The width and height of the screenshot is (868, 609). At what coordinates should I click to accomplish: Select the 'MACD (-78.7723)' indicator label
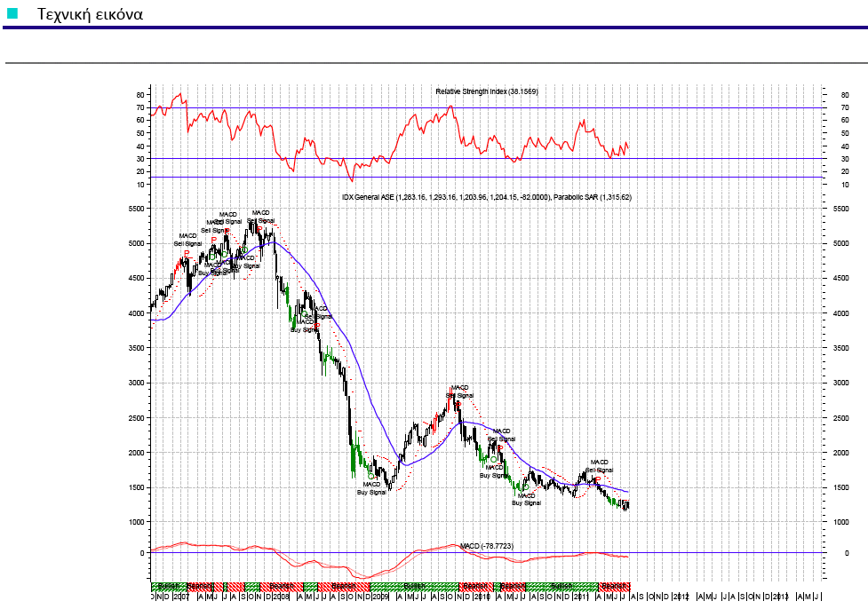coord(487,546)
